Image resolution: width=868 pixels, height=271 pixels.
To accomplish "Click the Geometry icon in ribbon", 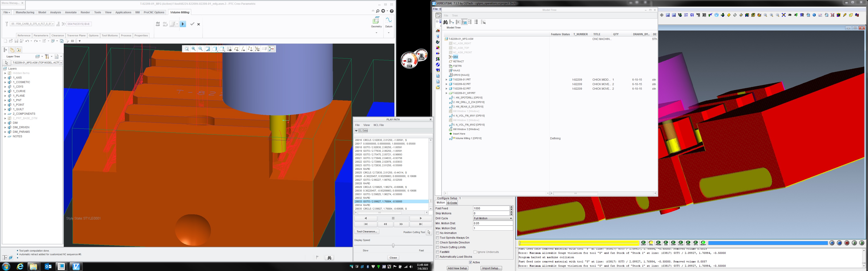I will 376,21.
